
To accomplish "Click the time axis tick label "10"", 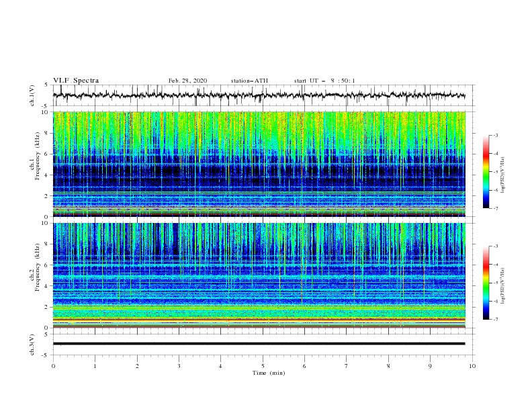I will tap(472, 366).
